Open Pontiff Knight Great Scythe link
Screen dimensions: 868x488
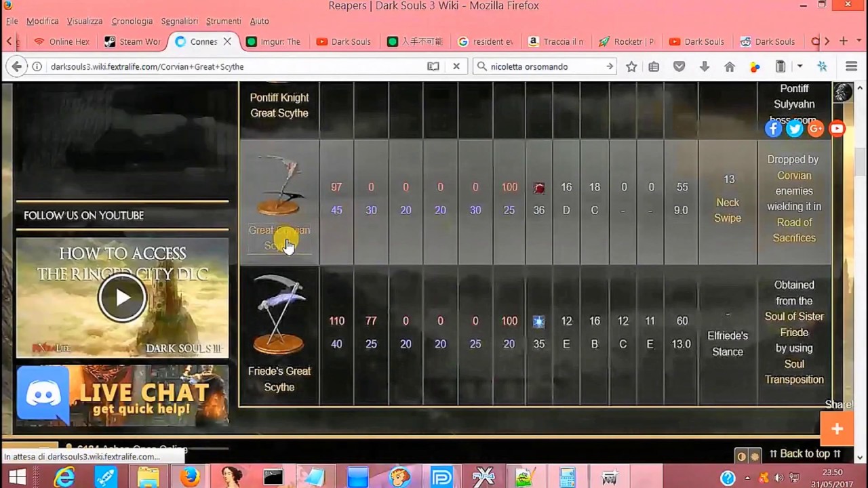pyautogui.click(x=279, y=105)
